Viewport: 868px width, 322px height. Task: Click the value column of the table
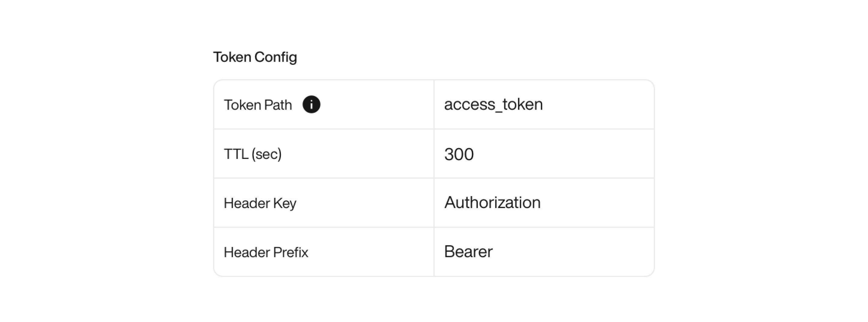coord(544,178)
